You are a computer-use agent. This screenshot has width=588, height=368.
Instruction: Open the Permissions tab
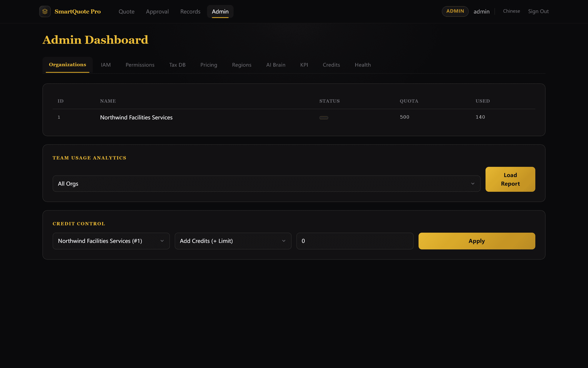[140, 65]
